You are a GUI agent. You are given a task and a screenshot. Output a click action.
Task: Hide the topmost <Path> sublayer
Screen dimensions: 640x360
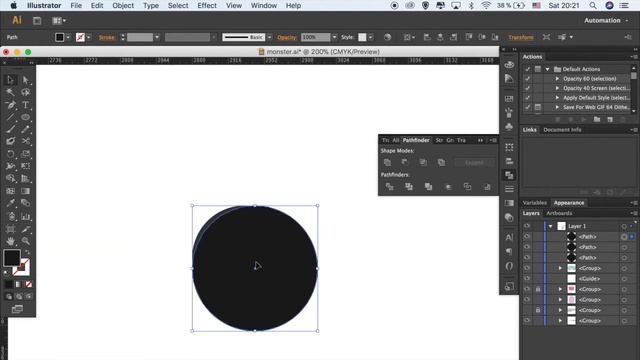pyautogui.click(x=527, y=236)
